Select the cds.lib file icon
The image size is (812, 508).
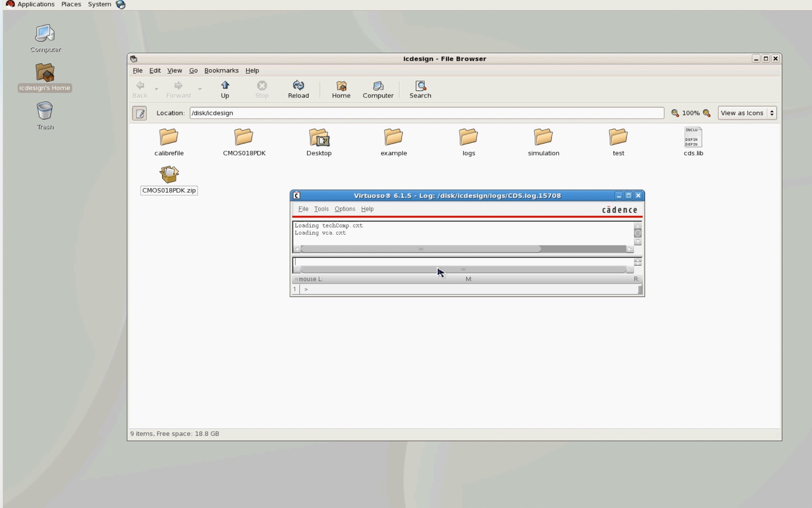[x=693, y=137]
